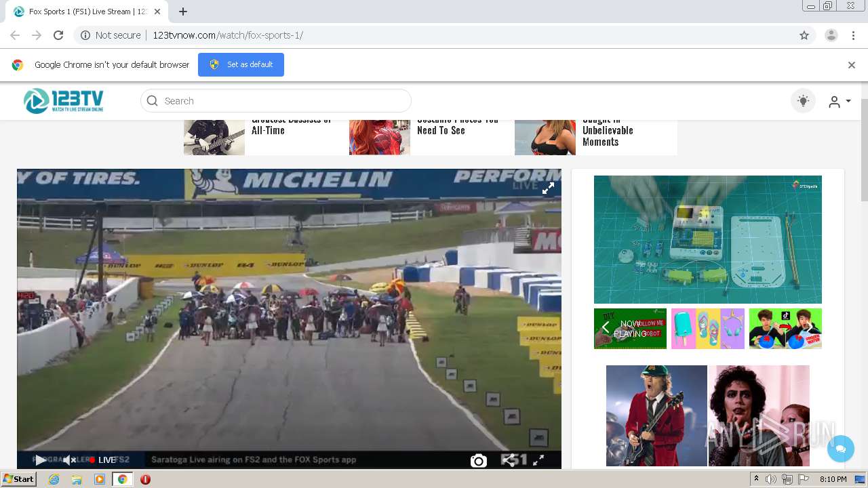Play the Fox Sports 1 stream
Image resolution: width=868 pixels, height=488 pixels.
[x=41, y=460]
